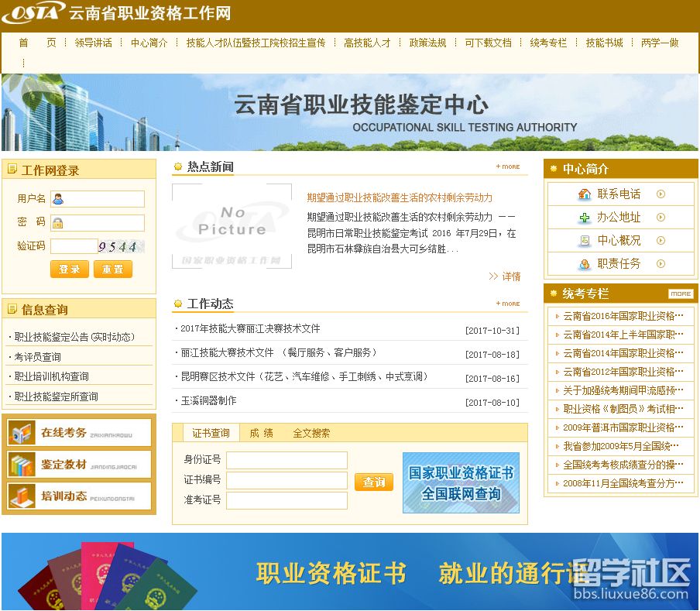The image size is (700, 611).
Task: Open 在线考务 via its computer icon
Action: (x=23, y=432)
